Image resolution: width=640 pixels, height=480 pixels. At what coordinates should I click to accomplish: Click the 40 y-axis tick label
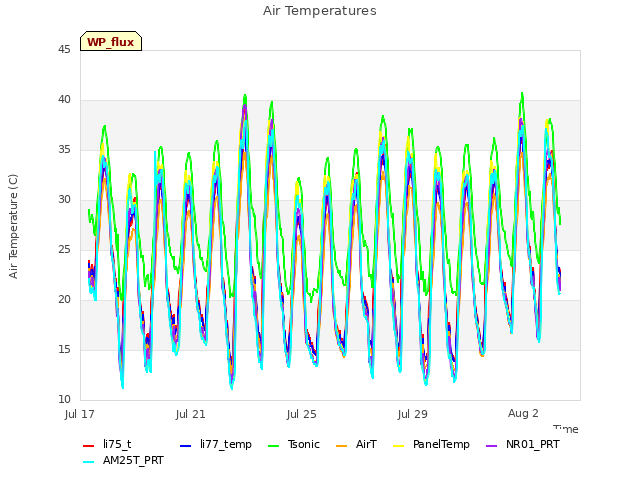pos(64,100)
